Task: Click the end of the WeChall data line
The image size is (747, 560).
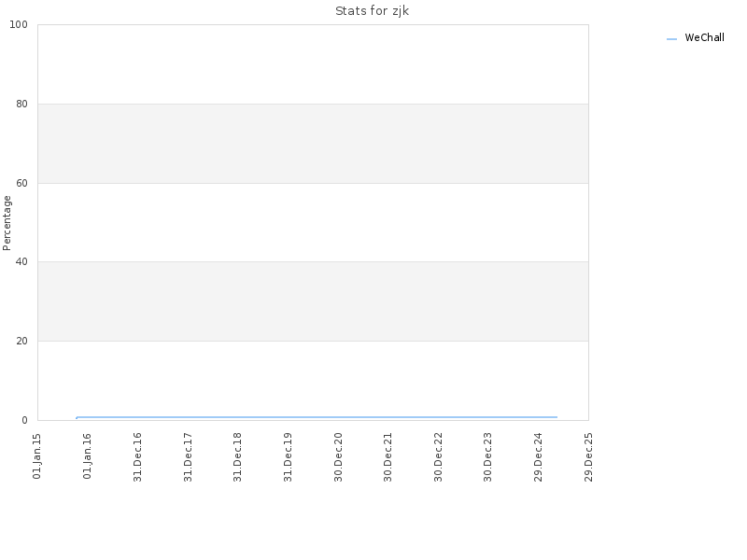Action: pos(557,417)
